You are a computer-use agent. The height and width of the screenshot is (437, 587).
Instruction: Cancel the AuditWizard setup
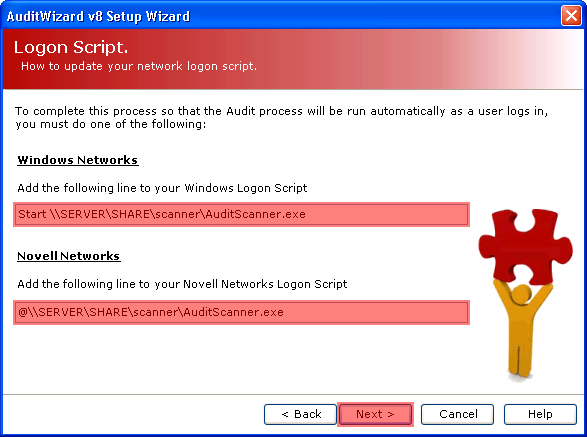(x=457, y=414)
